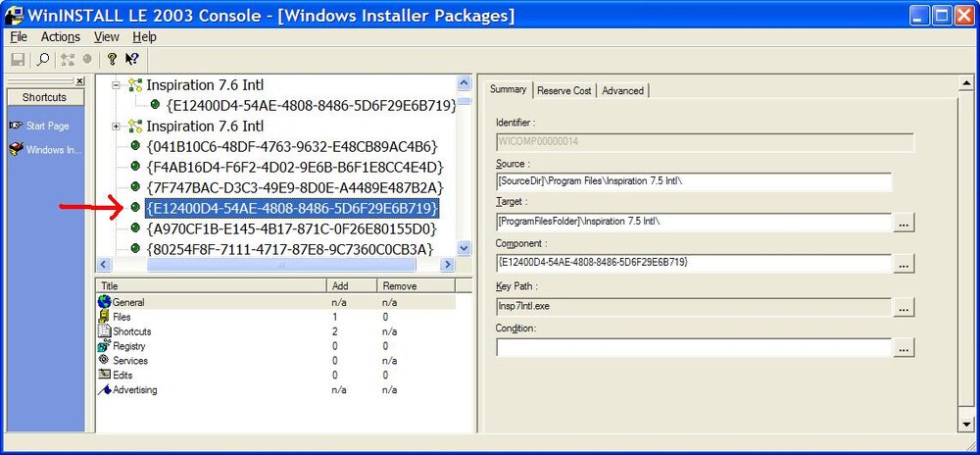Click the browse button next to Condition
The width and height of the screenshot is (980, 455).
click(904, 347)
